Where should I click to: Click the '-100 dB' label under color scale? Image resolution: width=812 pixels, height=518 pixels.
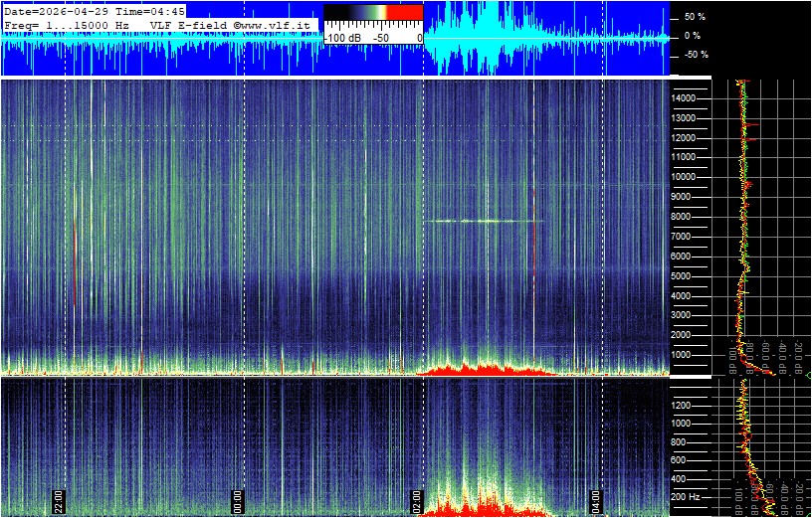343,39
